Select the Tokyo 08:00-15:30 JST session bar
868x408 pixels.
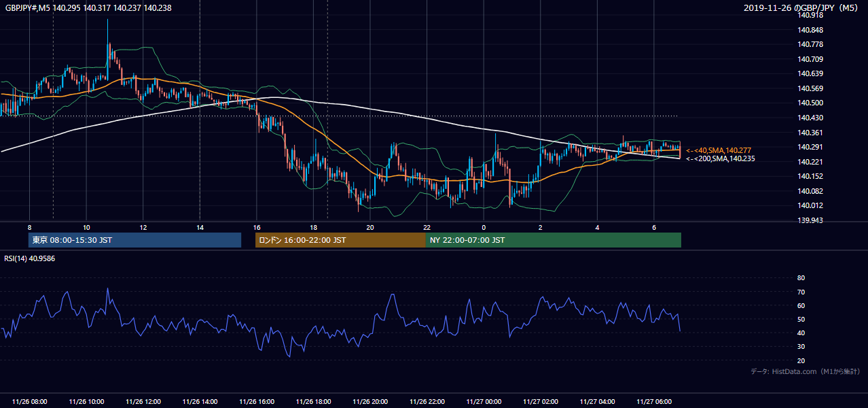coord(134,240)
